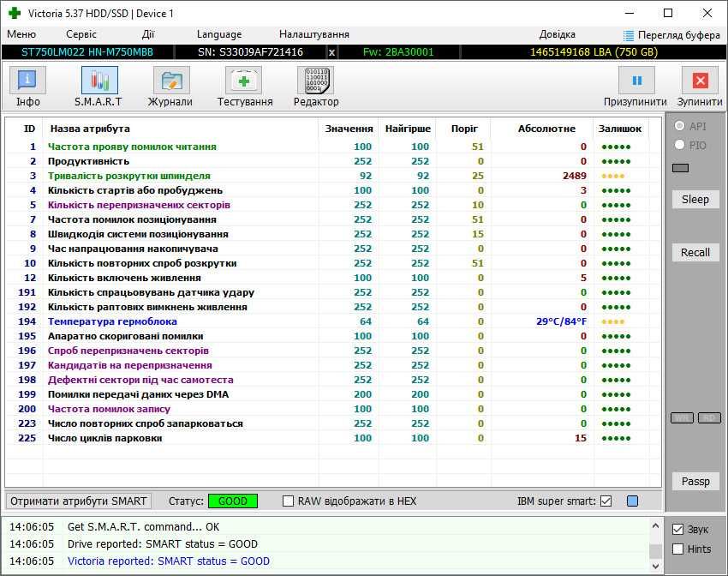Select the Температура гермоблока attribute row
The image size is (728, 576).
(x=333, y=321)
